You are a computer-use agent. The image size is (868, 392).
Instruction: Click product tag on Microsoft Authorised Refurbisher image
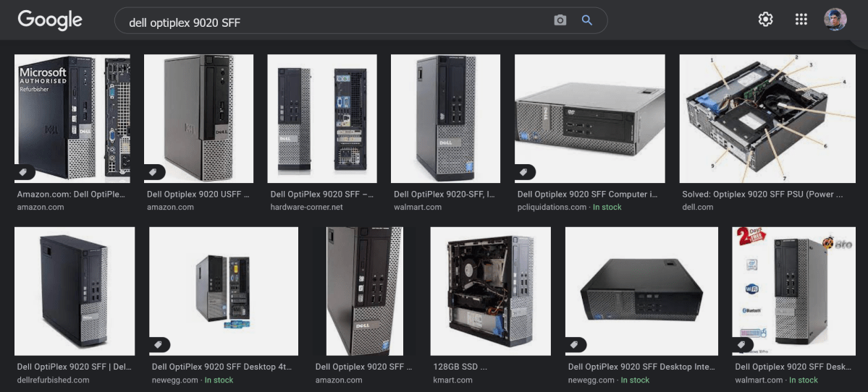pos(24,172)
